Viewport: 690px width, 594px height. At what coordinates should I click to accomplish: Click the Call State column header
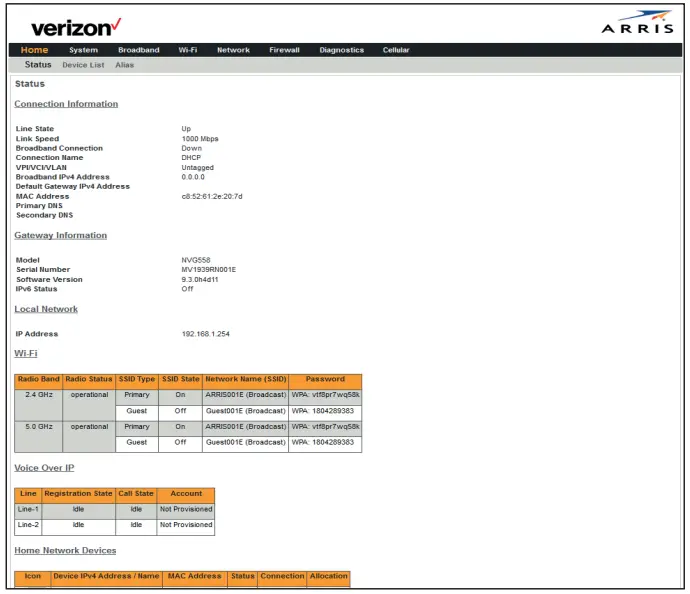[136, 494]
